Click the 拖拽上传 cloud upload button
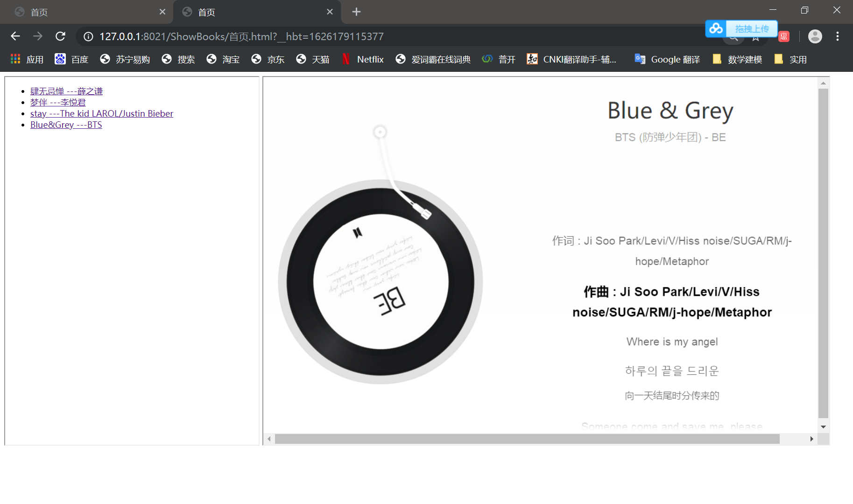The image size is (853, 504). click(741, 29)
